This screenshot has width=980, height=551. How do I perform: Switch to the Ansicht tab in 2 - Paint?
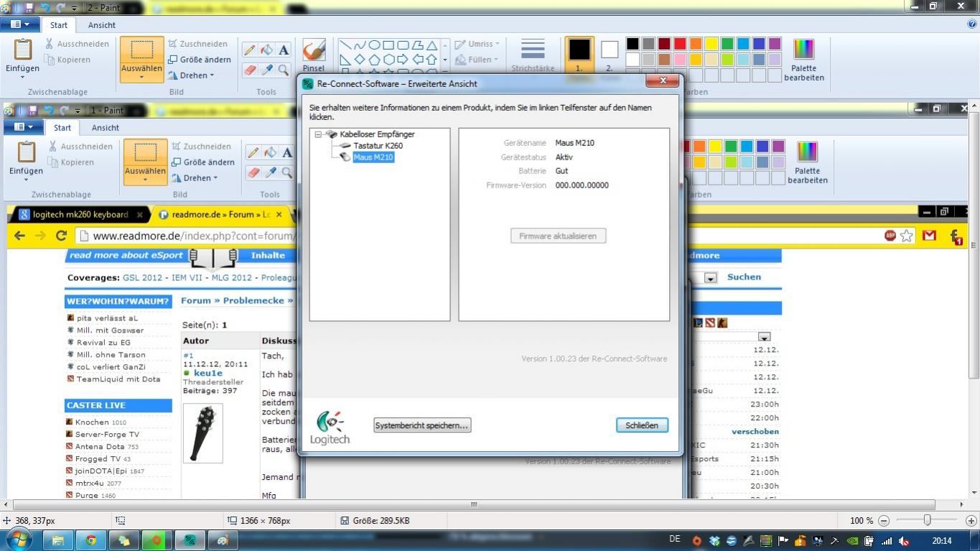[x=102, y=24]
